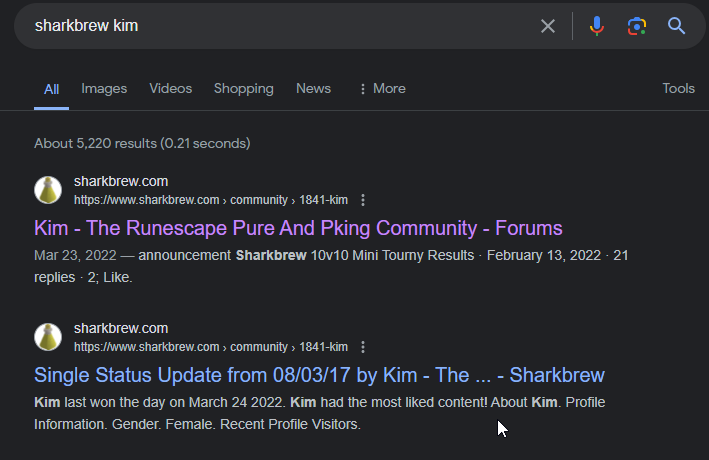Open 'Single Status Update from 08/03/17 by Kim' link
This screenshot has width=709, height=460.
coord(319,375)
